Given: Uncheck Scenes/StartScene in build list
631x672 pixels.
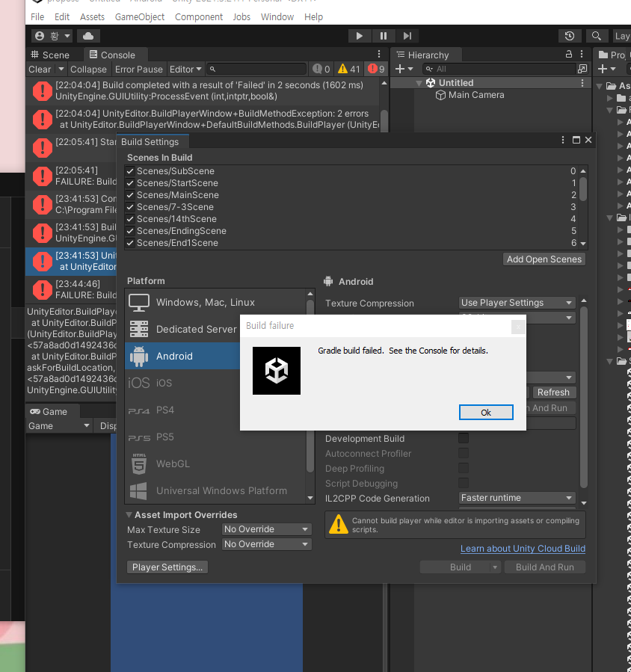Looking at the screenshot, I should point(130,182).
